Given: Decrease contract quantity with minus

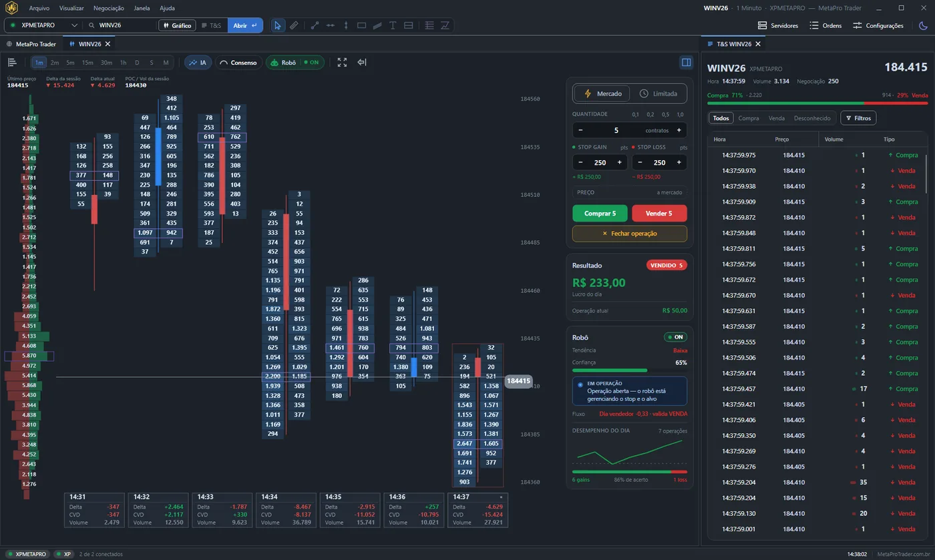Looking at the screenshot, I should click(580, 130).
